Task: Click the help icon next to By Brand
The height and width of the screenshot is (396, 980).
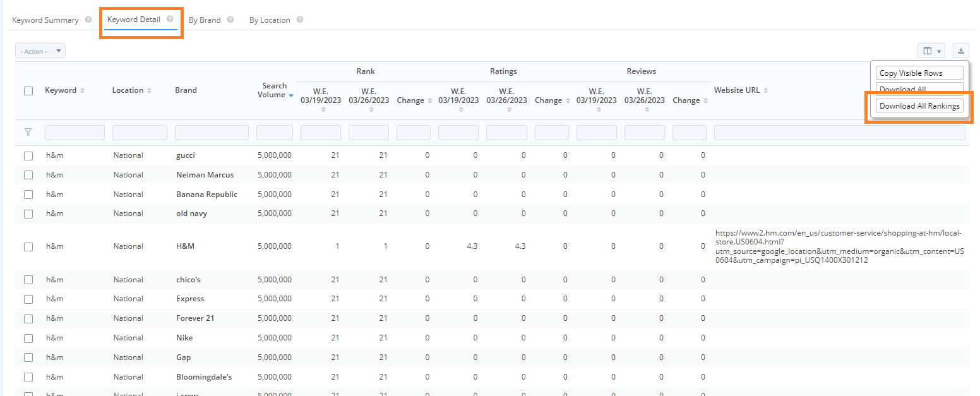Action: coord(230,20)
